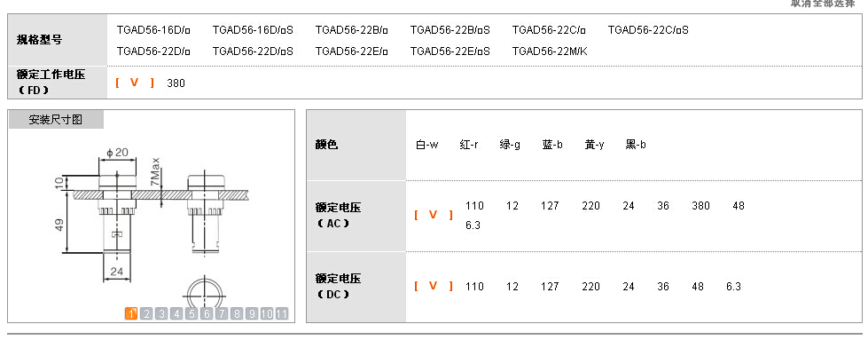Select AC rated voltage 380
Viewport: 868px width, 340px height.
[700, 206]
